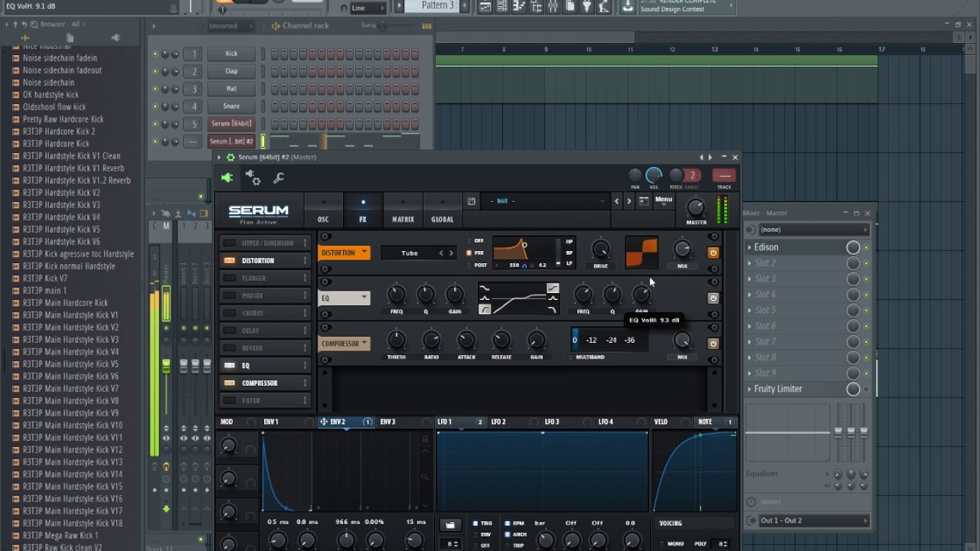Toggle the LFO TRIG checkbox

tap(475, 523)
